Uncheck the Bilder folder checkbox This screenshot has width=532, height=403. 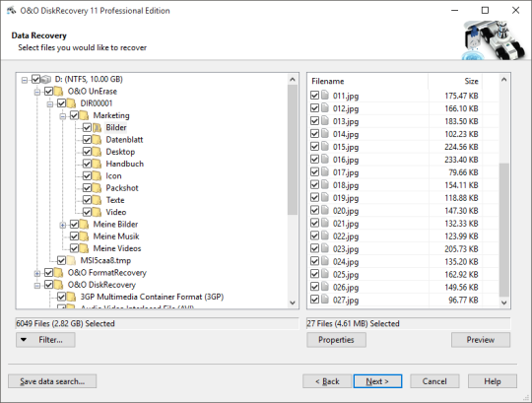[x=87, y=127]
